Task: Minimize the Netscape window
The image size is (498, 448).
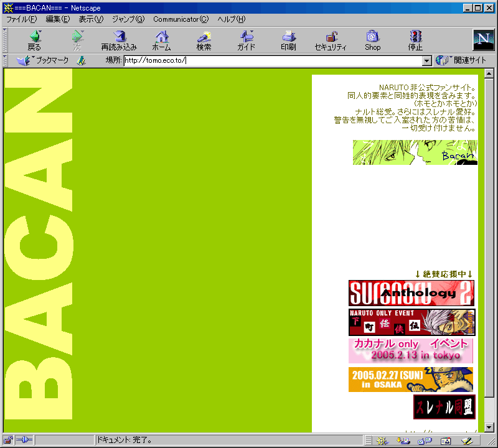Action: click(x=467, y=8)
